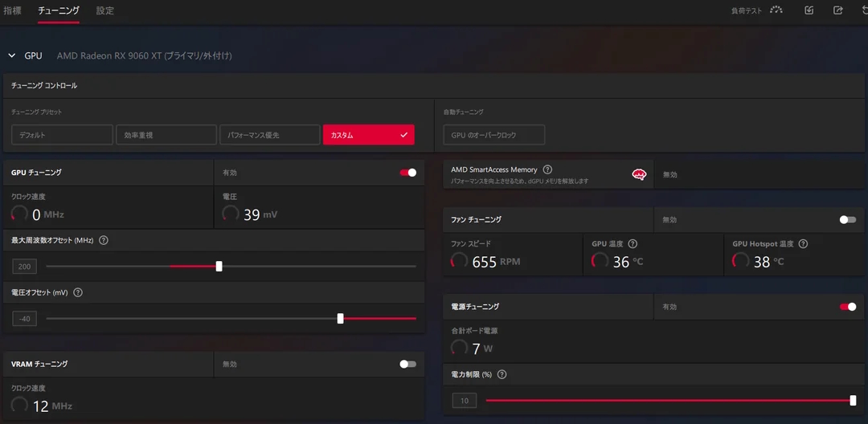Screen dimensions: 868x424
Task: Click the 655 RPM fan speed value
Action: point(496,262)
